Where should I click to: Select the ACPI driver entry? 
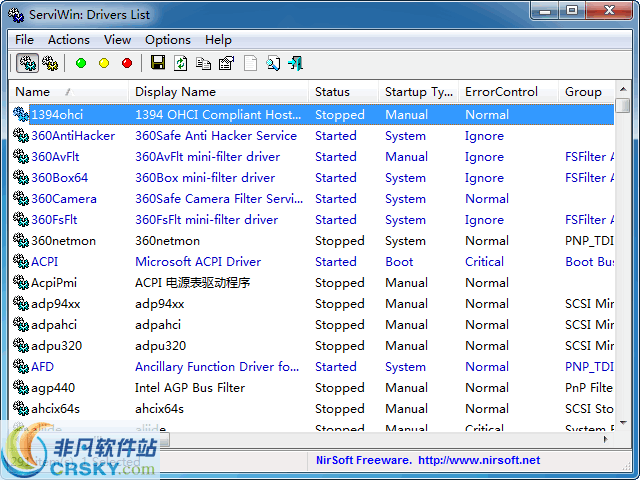tap(44, 262)
